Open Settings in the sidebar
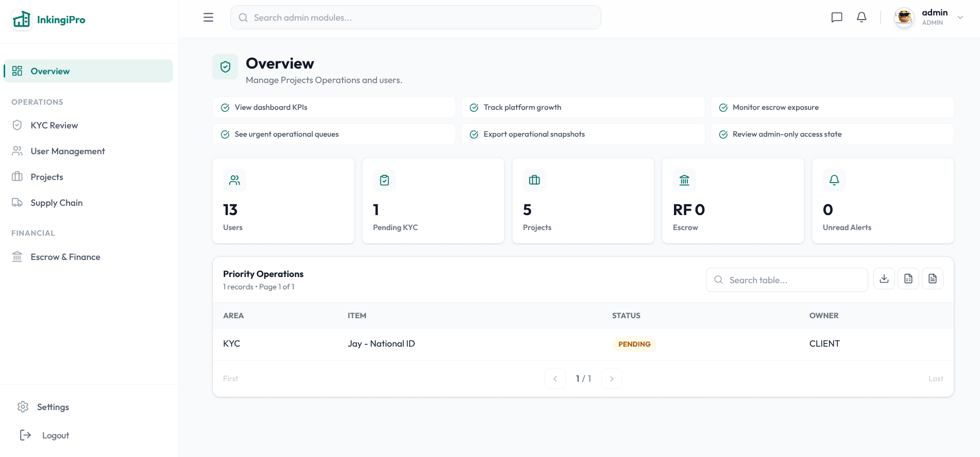The image size is (980, 457). [x=89, y=407]
